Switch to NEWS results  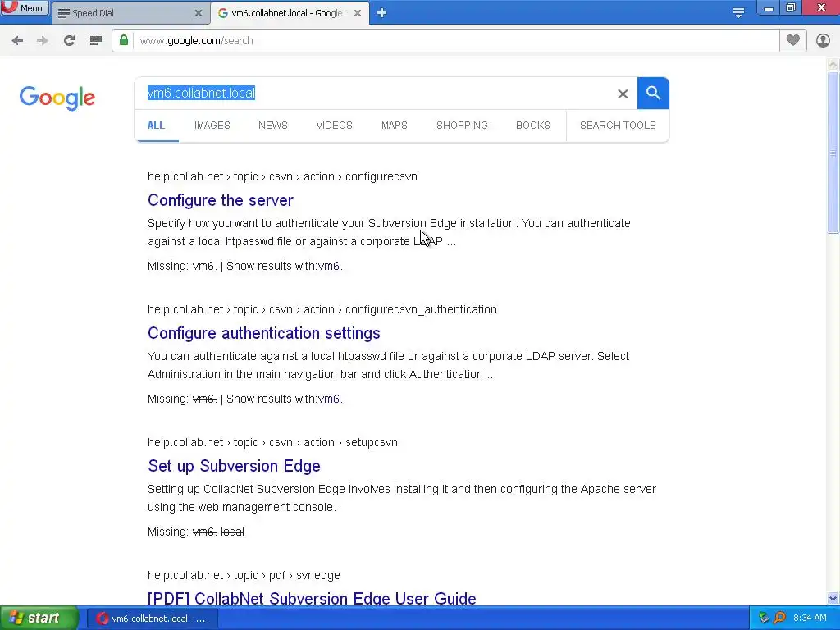coord(272,126)
